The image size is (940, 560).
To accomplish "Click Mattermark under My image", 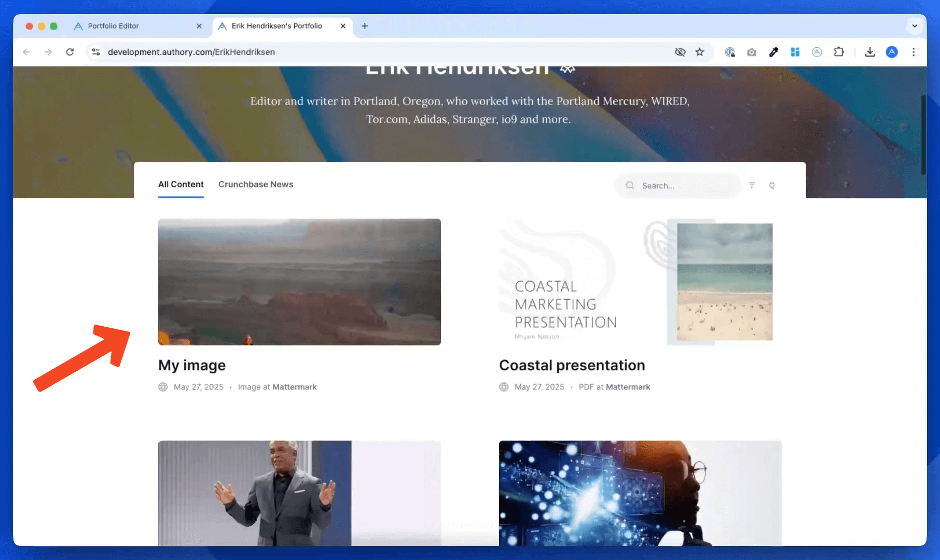I will click(x=295, y=387).
